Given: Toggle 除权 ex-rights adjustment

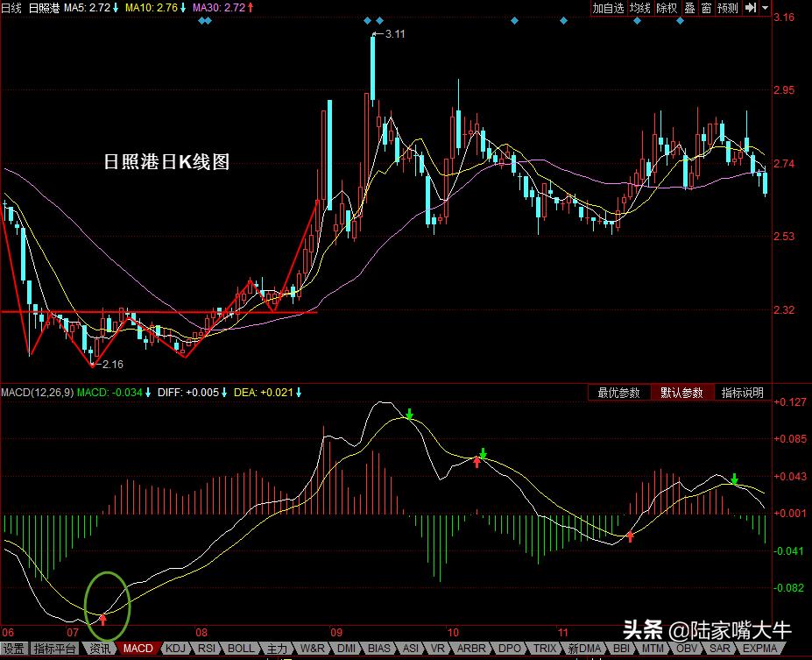Looking at the screenshot, I should click(x=666, y=9).
